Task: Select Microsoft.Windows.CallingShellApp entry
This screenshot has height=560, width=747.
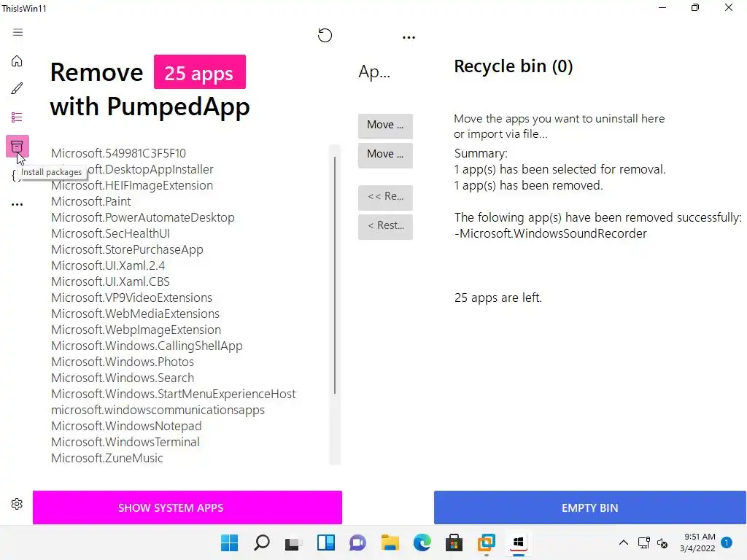Action: point(147,346)
